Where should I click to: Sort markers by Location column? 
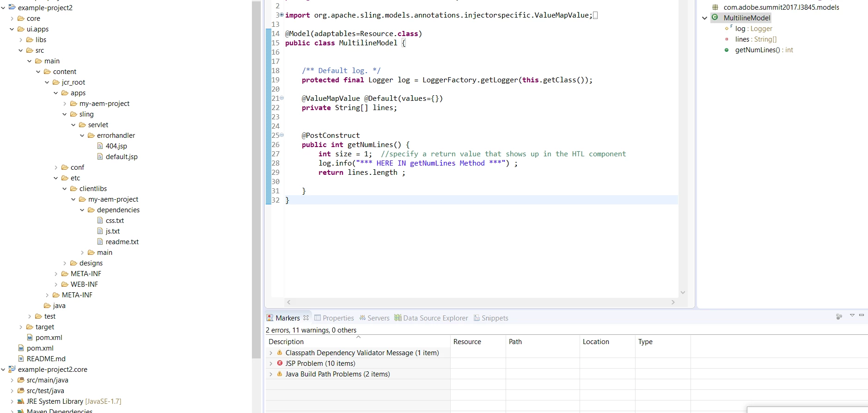coord(608,342)
